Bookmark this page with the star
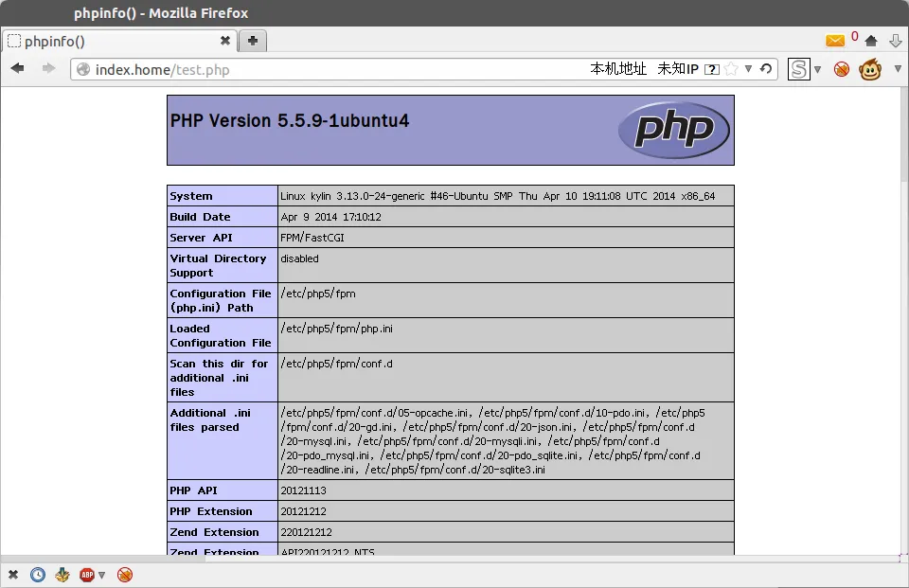The width and height of the screenshot is (909, 588). click(732, 69)
